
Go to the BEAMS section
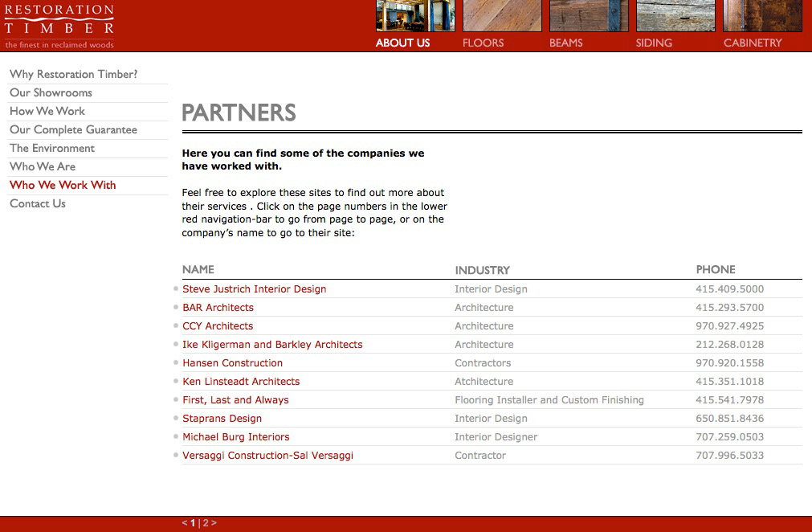tap(566, 43)
